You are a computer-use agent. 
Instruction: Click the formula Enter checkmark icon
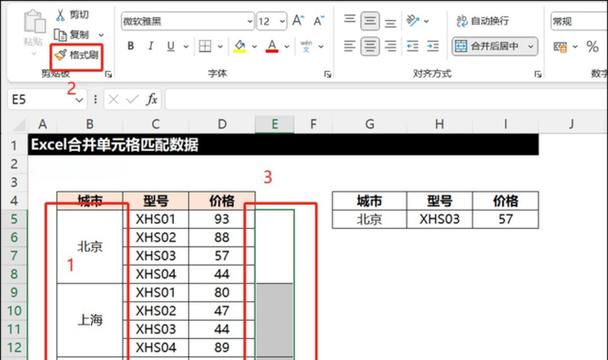[x=132, y=100]
